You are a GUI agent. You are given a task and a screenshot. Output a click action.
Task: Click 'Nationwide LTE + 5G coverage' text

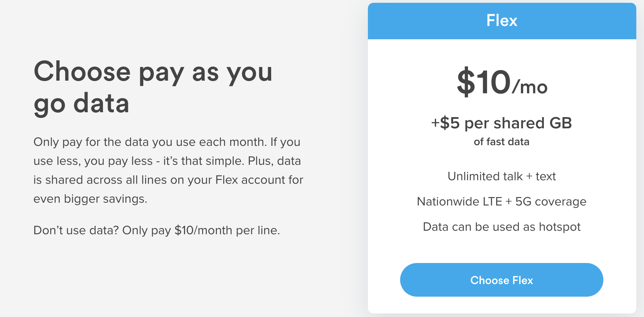pyautogui.click(x=501, y=201)
